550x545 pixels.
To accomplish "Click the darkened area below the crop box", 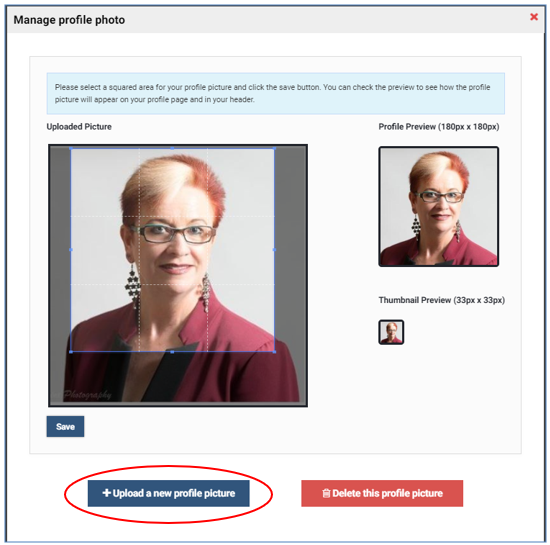I will click(178, 378).
